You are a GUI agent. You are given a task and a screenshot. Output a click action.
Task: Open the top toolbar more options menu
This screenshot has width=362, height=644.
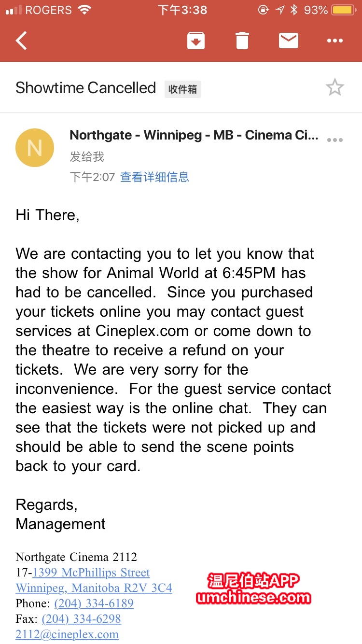point(335,41)
